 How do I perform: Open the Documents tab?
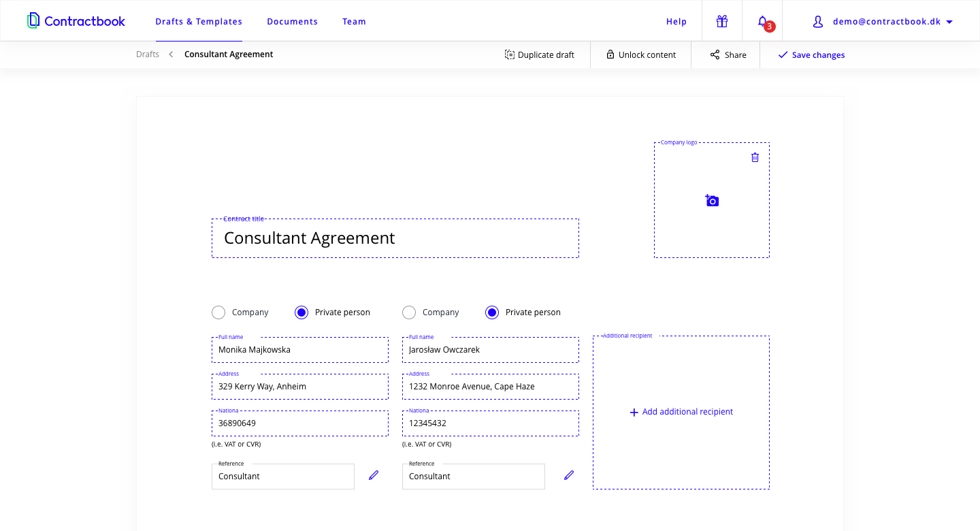pos(292,22)
